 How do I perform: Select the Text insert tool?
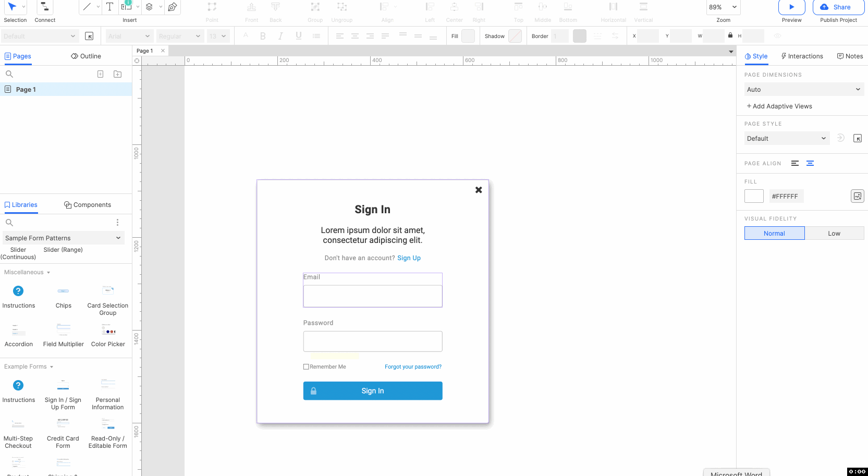[x=109, y=7]
